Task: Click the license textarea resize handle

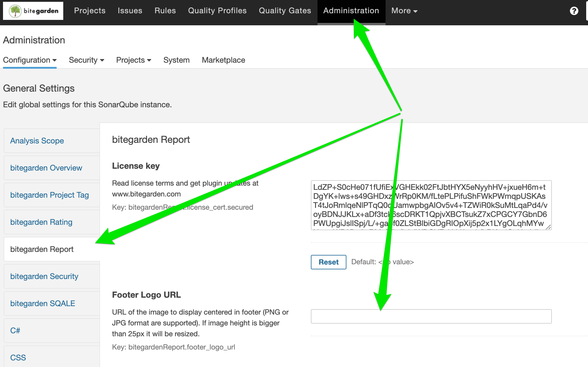Action: click(548, 227)
